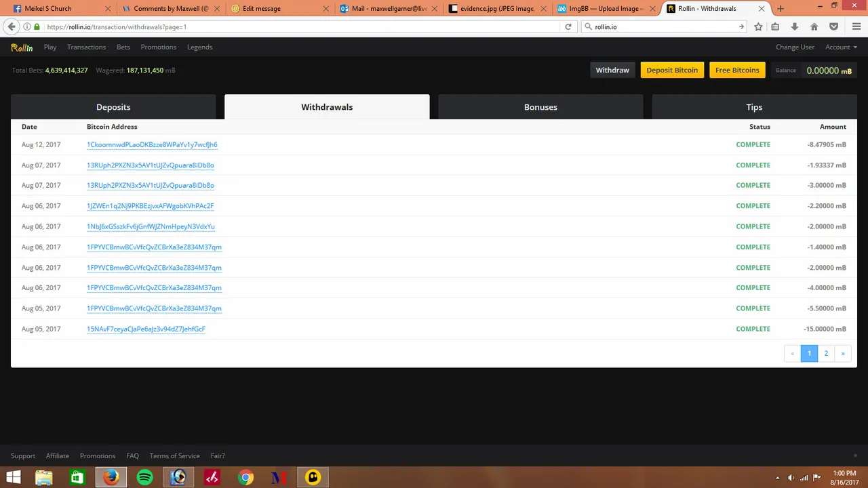Open the Bonuses tab
Screen dimensions: 868x488
[x=540, y=107]
